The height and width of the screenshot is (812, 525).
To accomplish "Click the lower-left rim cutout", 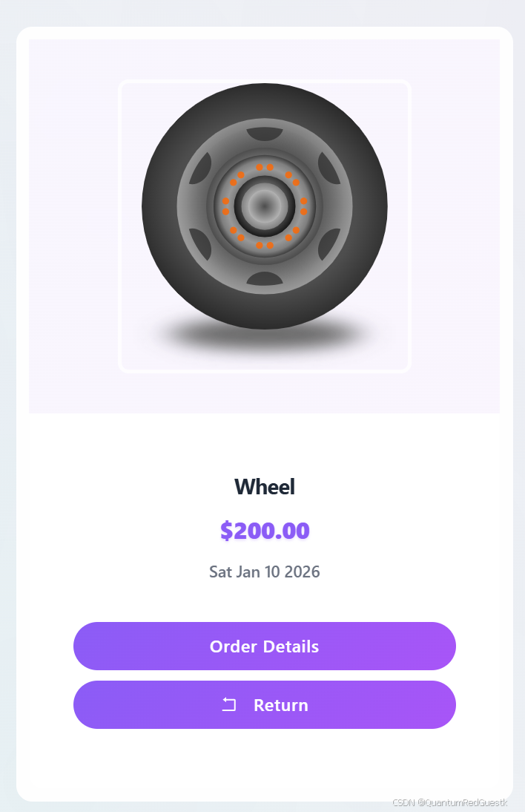I will 201,244.
